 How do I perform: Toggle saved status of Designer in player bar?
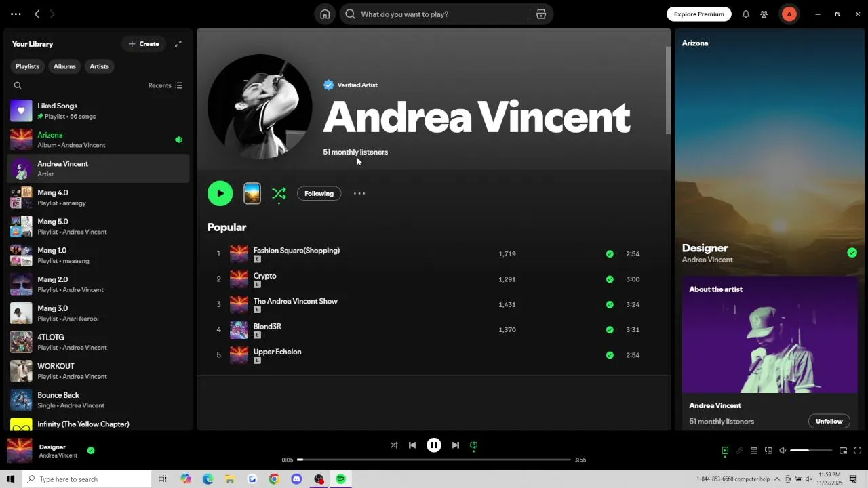(91, 450)
